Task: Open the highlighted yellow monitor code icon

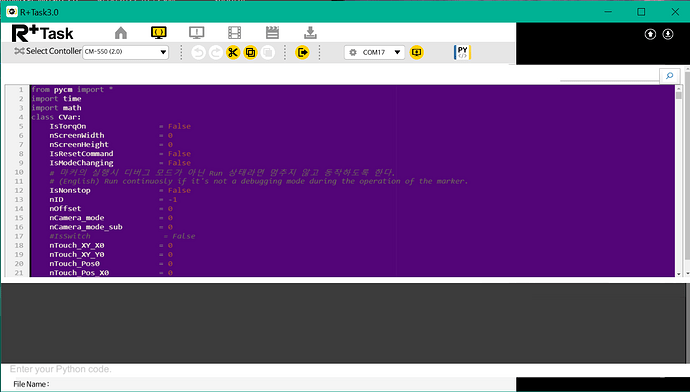Action: [158, 33]
